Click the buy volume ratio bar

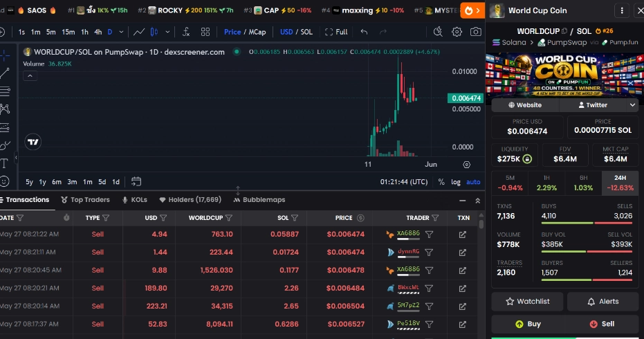click(587, 251)
